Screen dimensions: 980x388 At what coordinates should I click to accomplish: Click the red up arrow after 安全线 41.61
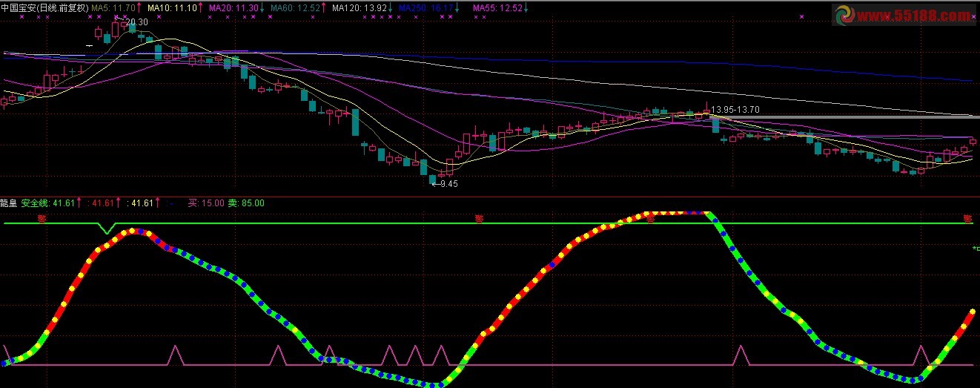pyautogui.click(x=79, y=203)
